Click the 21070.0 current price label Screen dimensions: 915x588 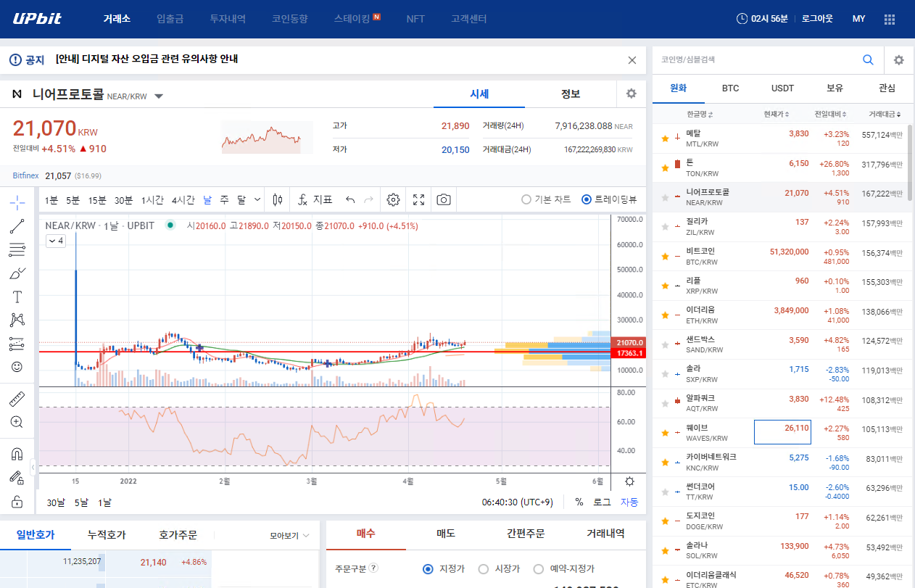pos(628,342)
